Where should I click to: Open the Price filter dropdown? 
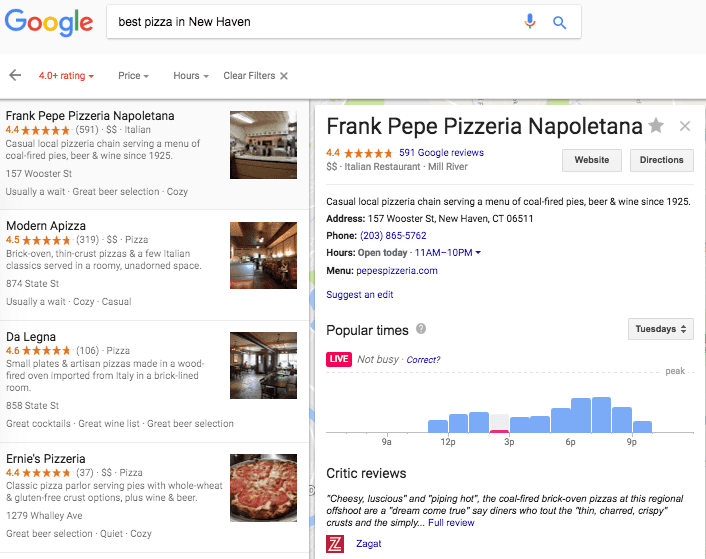coord(133,76)
